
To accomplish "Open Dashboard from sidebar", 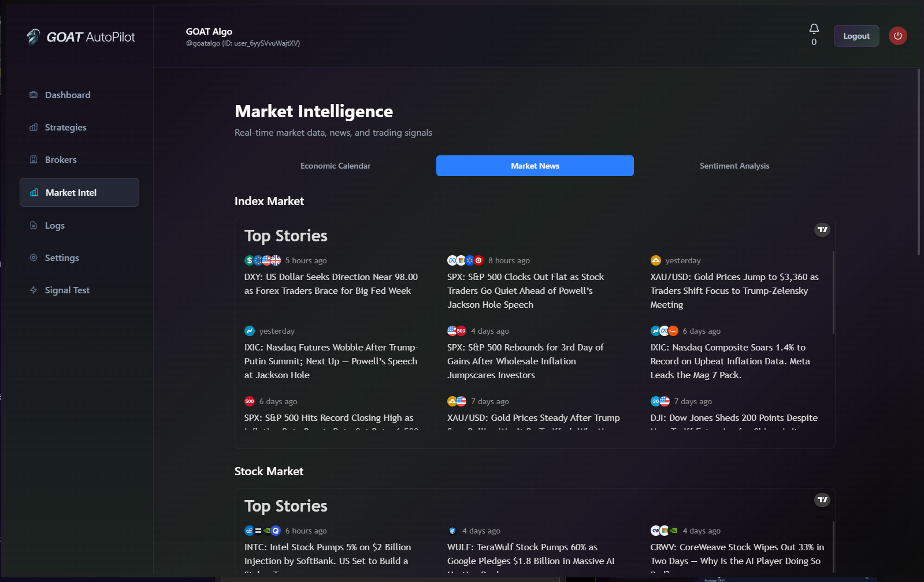I will [x=79, y=95].
